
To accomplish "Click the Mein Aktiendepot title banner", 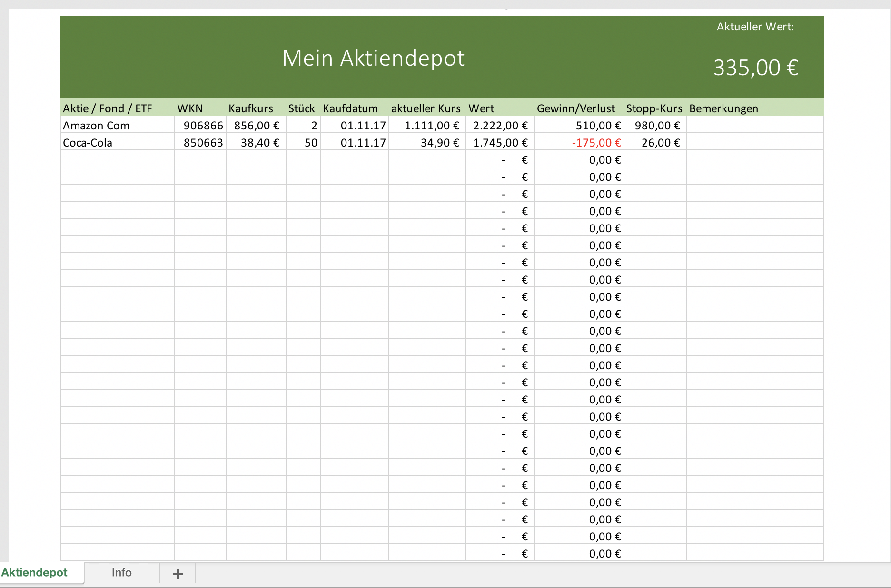I will [373, 58].
